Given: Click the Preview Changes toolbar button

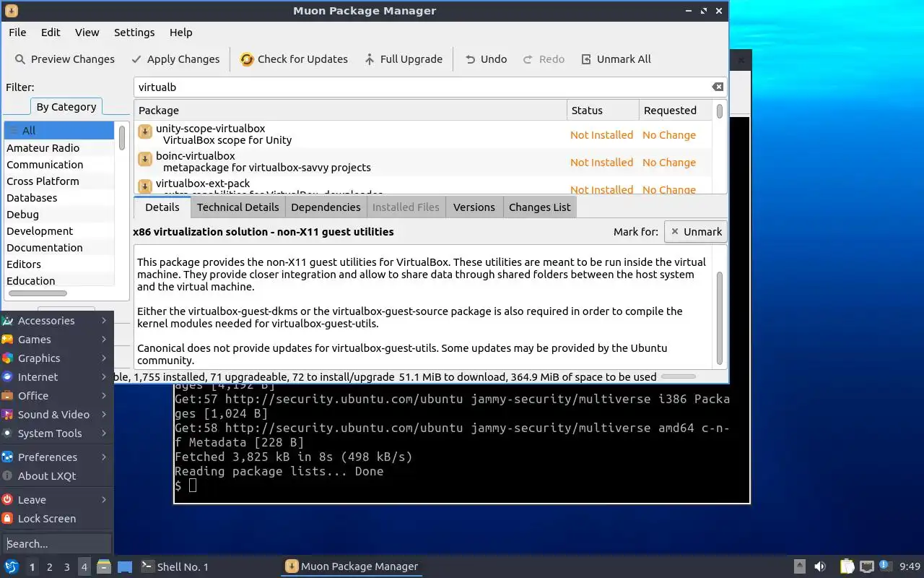Looking at the screenshot, I should [64, 59].
